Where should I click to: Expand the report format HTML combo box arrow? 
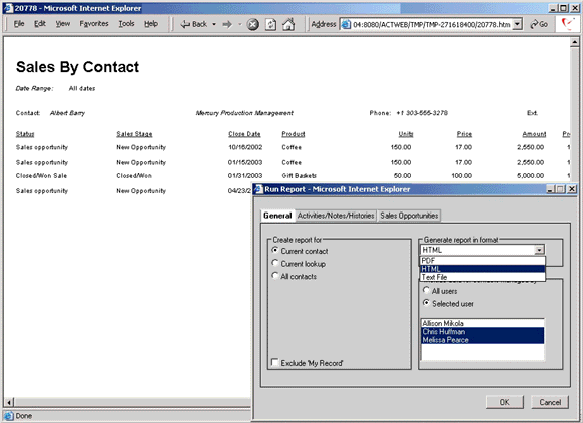pos(539,250)
